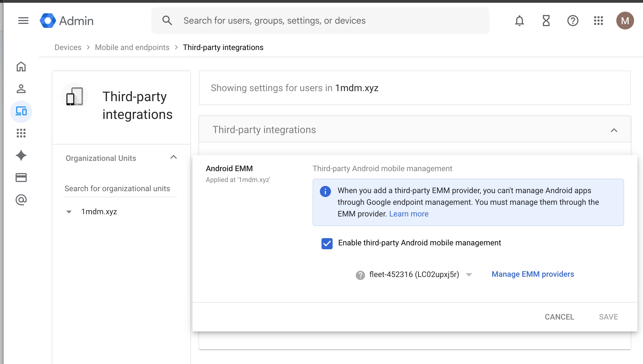
Task: Collapse the Organizational Units panel
Action: pos(174,157)
